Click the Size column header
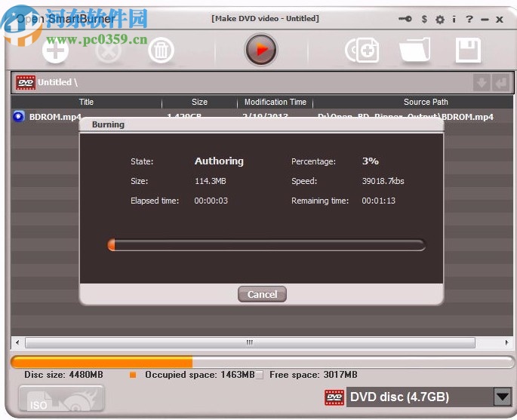The image size is (517, 420). tap(199, 102)
